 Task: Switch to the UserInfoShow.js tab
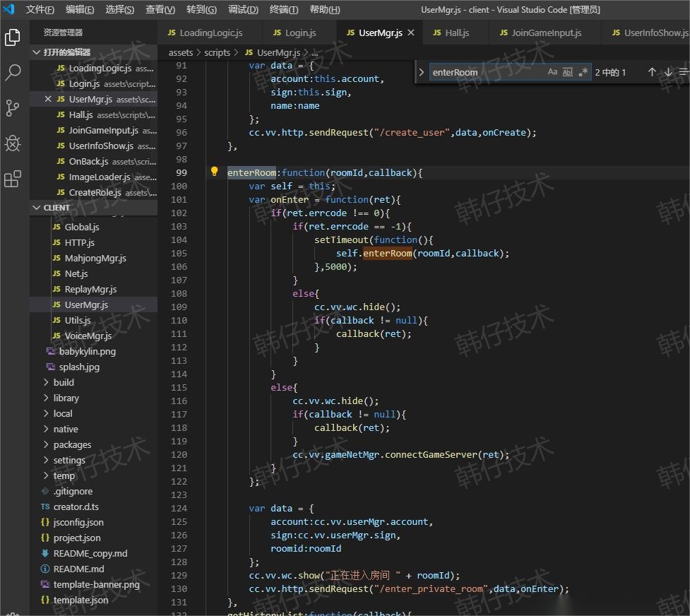coord(646,32)
